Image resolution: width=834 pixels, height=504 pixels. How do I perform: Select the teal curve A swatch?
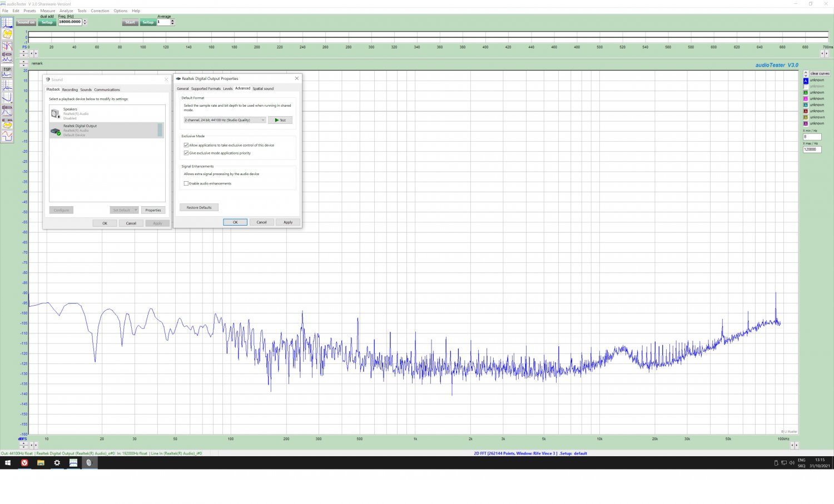click(x=806, y=104)
